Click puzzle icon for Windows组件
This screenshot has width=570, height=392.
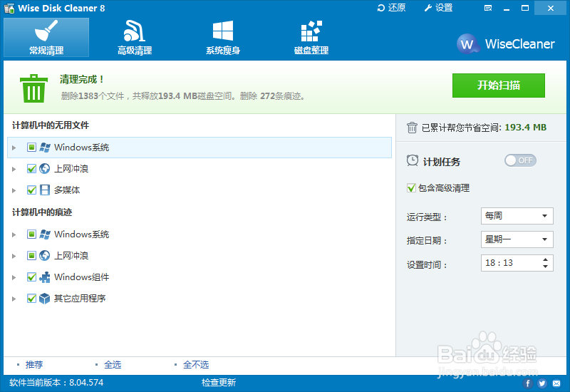pyautogui.click(x=45, y=277)
